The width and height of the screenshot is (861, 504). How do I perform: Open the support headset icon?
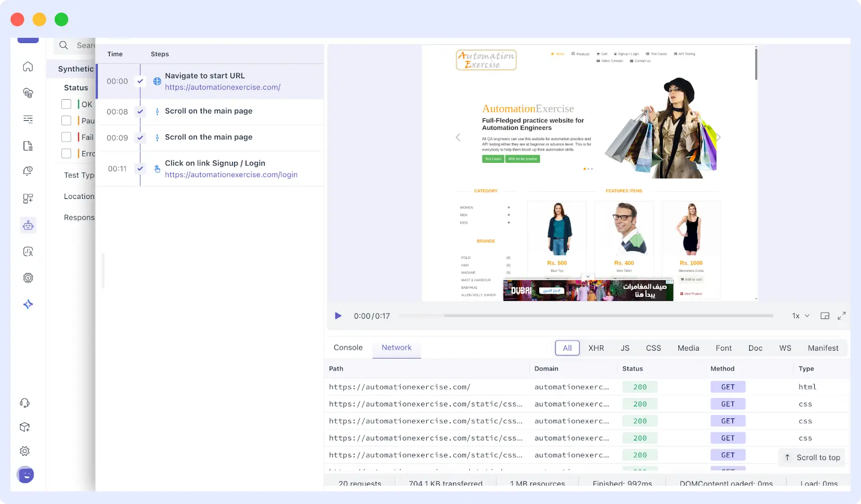25,403
